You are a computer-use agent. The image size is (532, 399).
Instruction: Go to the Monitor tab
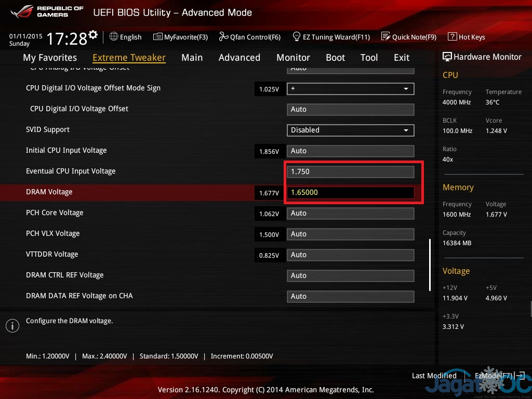click(293, 58)
